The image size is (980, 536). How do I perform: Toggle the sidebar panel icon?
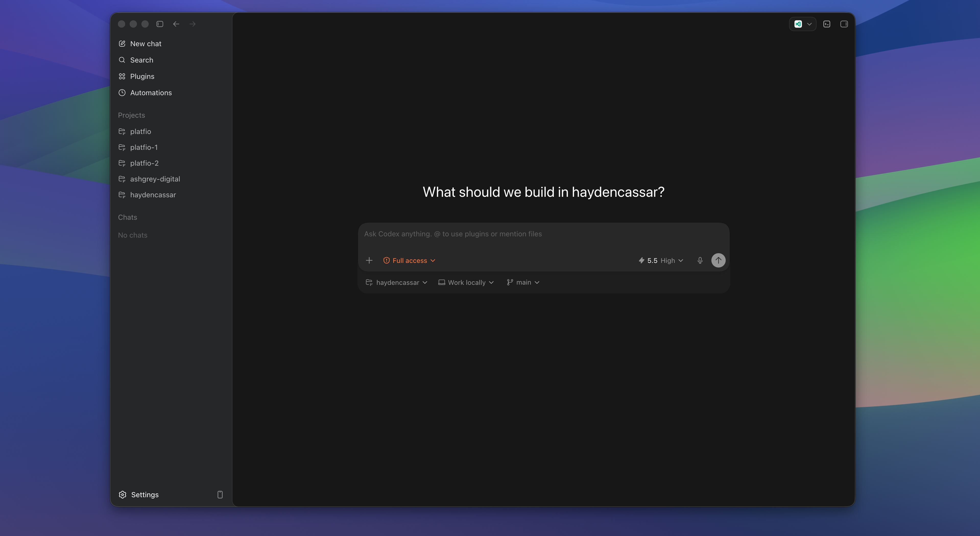[x=160, y=24]
